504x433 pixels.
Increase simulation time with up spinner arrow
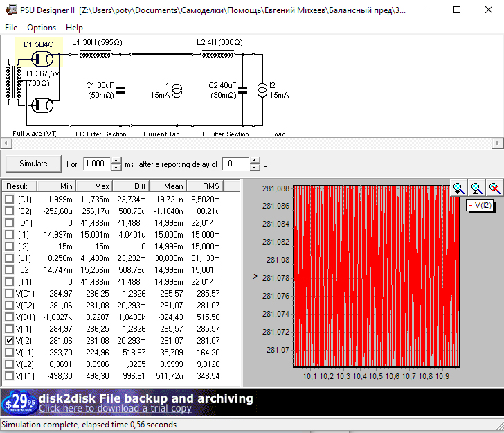[x=116, y=160]
